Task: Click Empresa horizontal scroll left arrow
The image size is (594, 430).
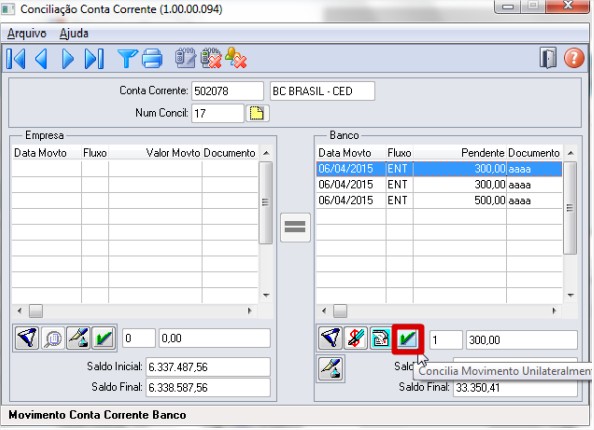Action: point(20,311)
